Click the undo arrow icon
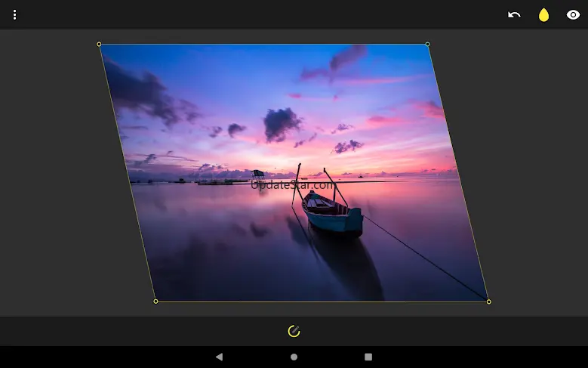The image size is (588, 368). 514,15
